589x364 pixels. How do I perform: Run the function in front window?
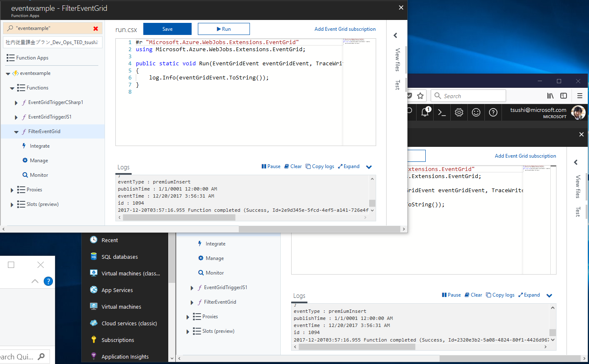224,29
